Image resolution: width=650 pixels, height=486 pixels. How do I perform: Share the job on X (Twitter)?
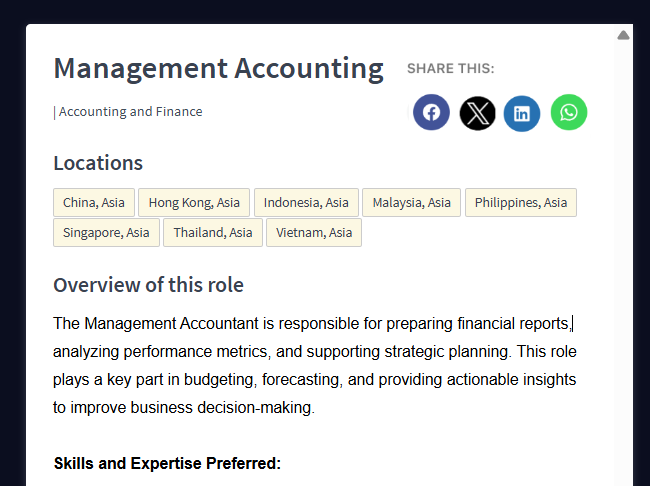click(477, 113)
